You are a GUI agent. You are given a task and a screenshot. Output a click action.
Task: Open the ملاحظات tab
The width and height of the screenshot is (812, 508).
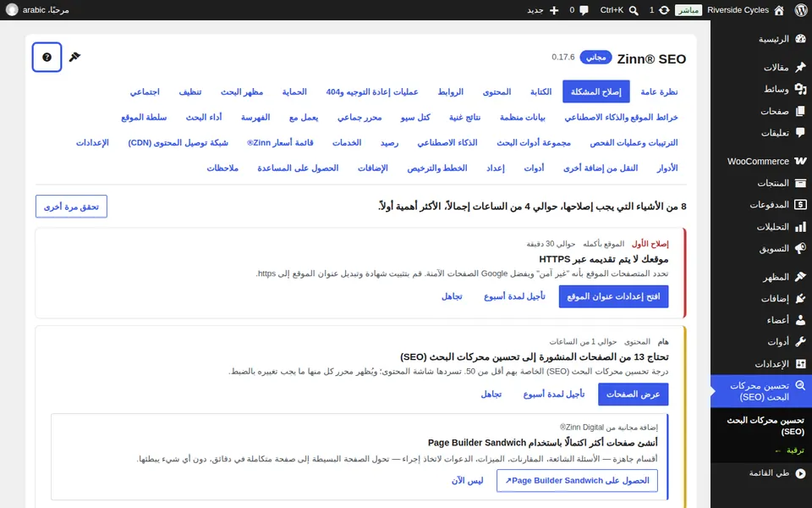[x=222, y=168]
